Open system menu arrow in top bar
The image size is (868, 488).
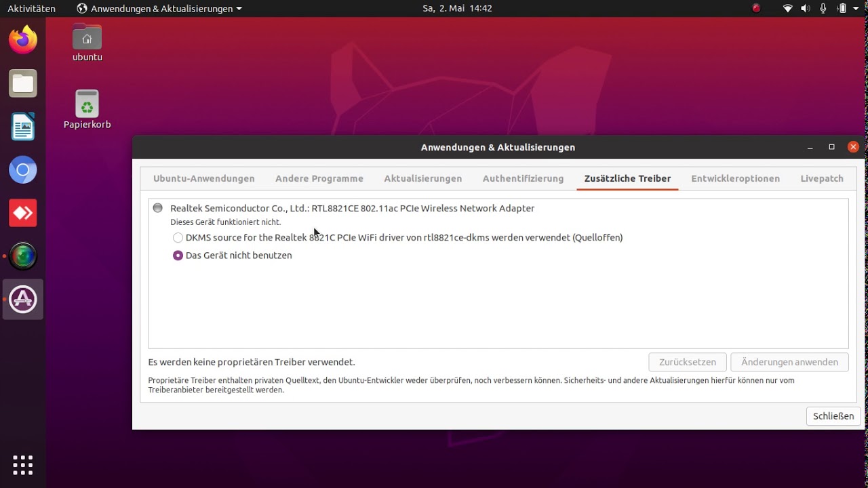(856, 9)
